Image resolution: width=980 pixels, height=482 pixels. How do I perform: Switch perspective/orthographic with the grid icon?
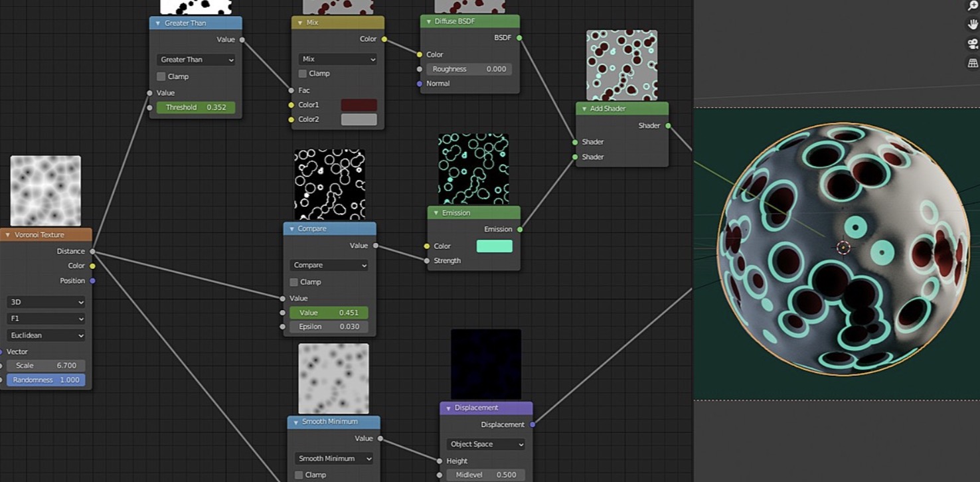click(973, 63)
